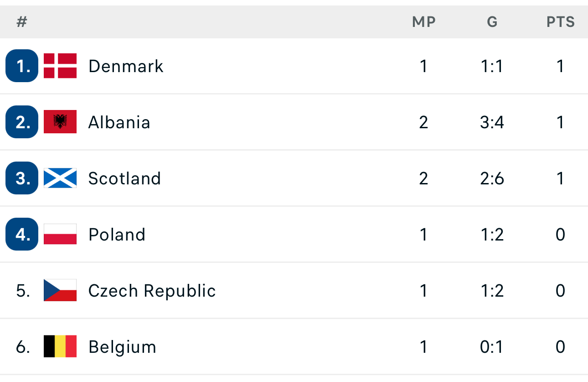
Task: Click the # rank column header
Action: (22, 22)
